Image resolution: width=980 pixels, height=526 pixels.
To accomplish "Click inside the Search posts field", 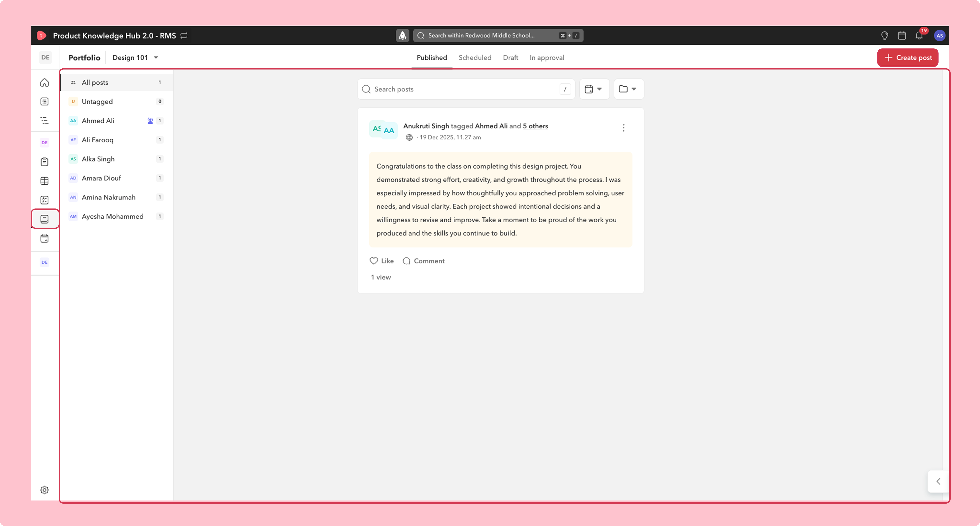I will click(466, 89).
